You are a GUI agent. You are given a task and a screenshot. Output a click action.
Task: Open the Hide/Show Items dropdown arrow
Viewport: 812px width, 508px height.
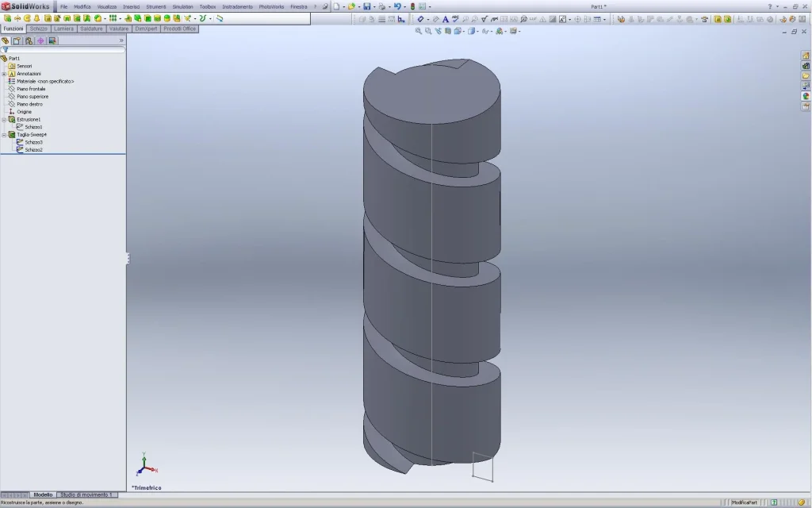[x=492, y=31]
